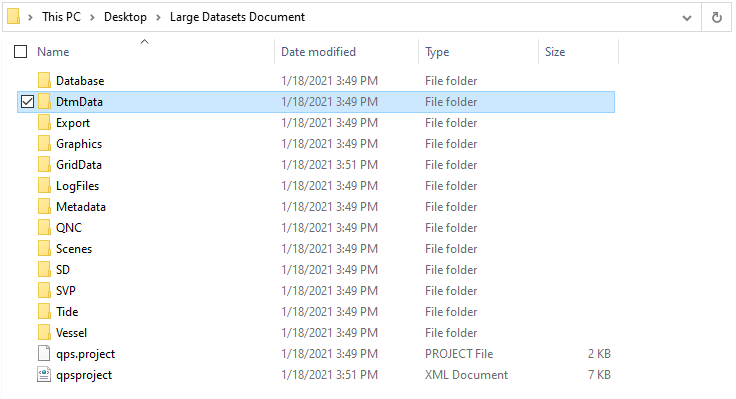Expand the chevron after Desktop breadcrumb

(x=158, y=17)
